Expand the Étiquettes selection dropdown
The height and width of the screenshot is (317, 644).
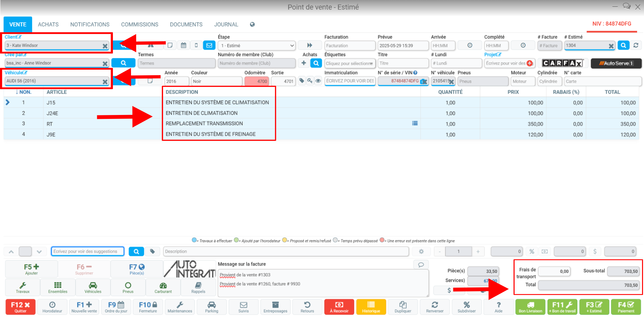(x=349, y=63)
